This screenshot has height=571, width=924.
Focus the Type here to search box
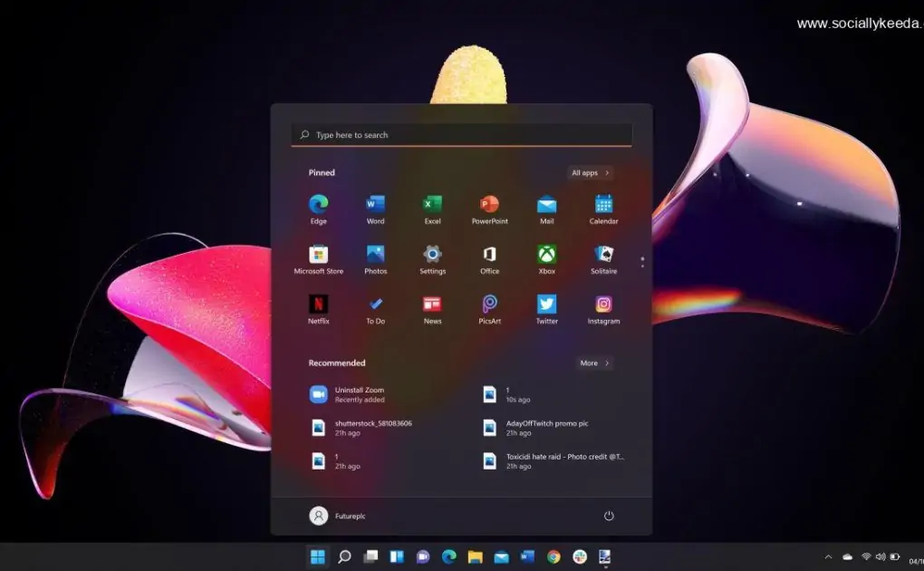(x=461, y=135)
